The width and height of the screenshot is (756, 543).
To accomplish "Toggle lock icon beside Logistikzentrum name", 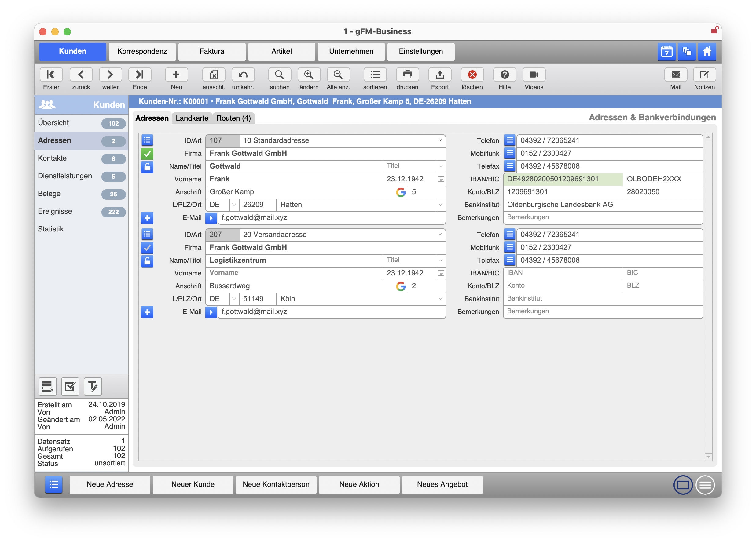I will pos(147,261).
